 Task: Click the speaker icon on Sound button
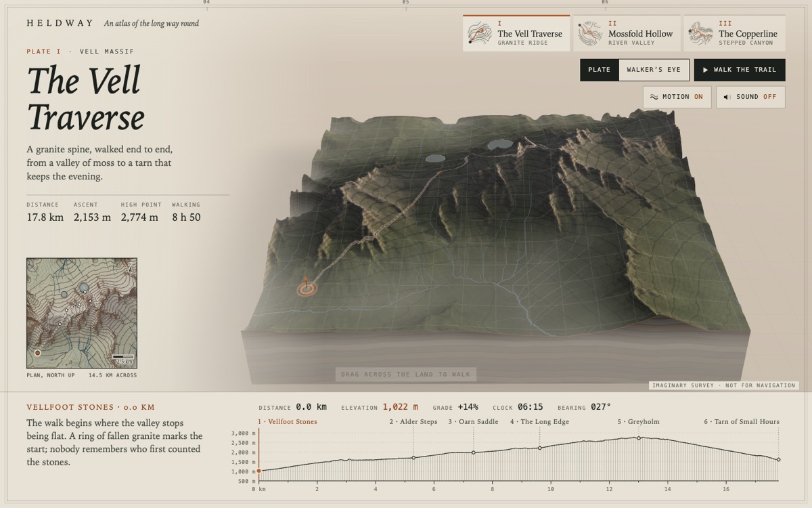click(x=727, y=97)
